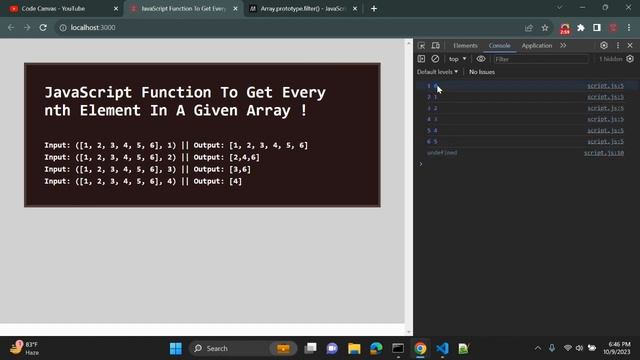The height and width of the screenshot is (360, 640).
Task: Open the Chrome profile avatar
Action: [613, 28]
